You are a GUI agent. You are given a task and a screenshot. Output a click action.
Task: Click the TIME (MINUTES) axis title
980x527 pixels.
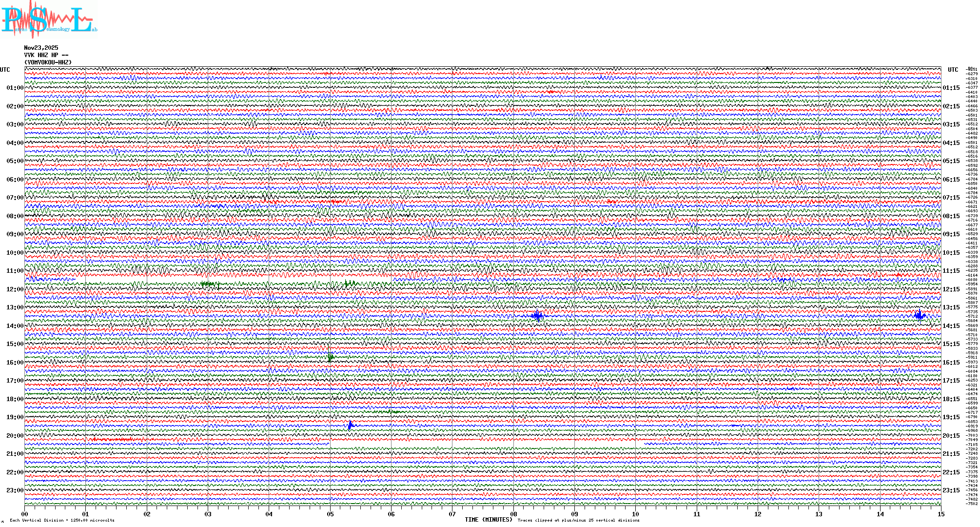click(488, 520)
